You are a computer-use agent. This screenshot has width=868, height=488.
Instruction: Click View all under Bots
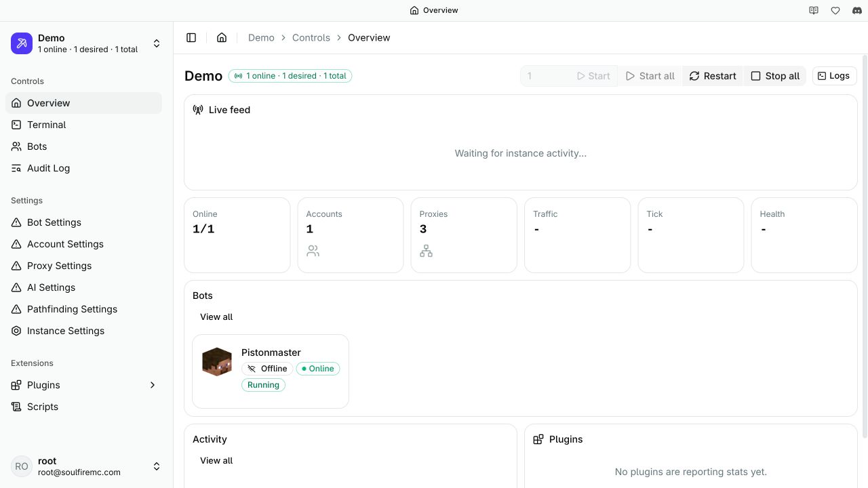(x=216, y=317)
